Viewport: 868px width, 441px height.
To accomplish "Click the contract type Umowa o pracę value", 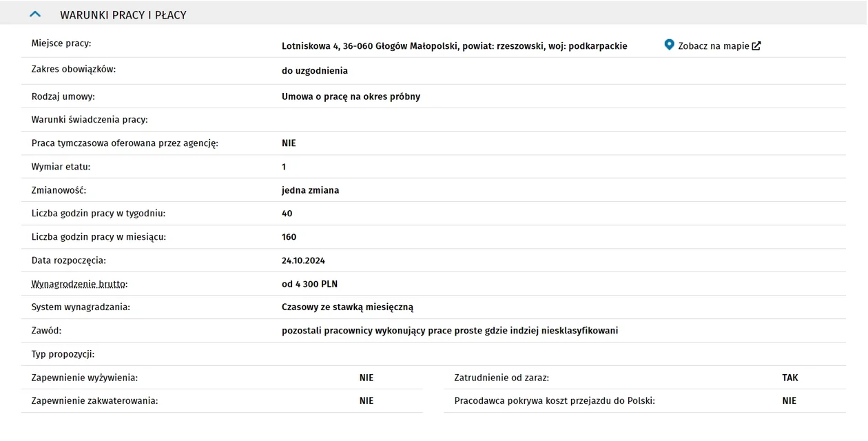I will click(351, 96).
